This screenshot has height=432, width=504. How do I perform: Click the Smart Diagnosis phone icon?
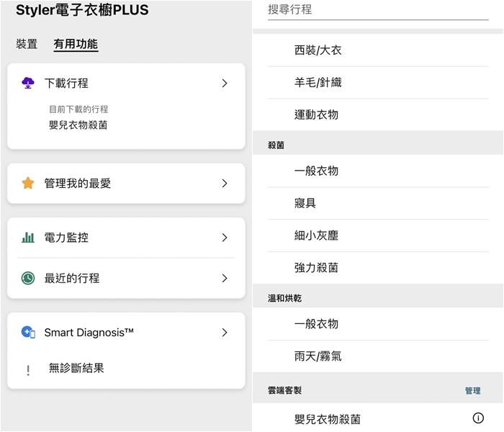pos(28,333)
